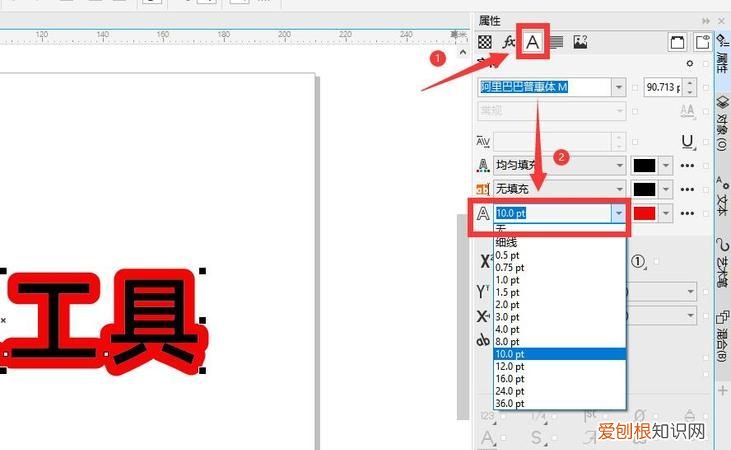Open the greyed font style combo box

552,111
